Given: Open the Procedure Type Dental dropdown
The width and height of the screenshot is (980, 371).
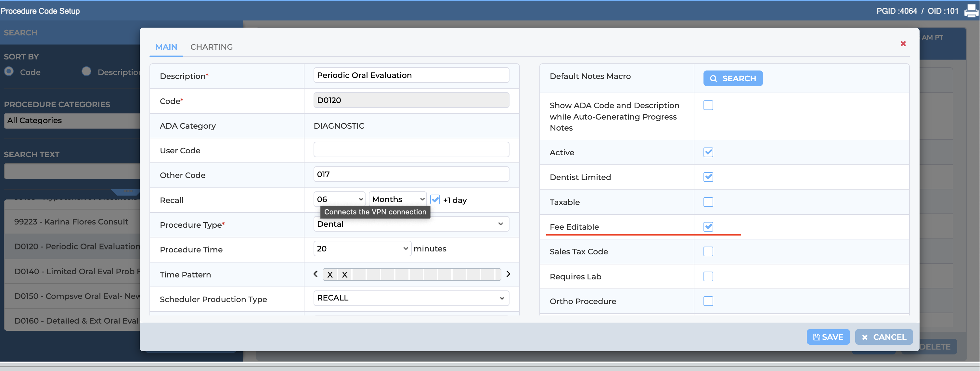Looking at the screenshot, I should click(411, 224).
